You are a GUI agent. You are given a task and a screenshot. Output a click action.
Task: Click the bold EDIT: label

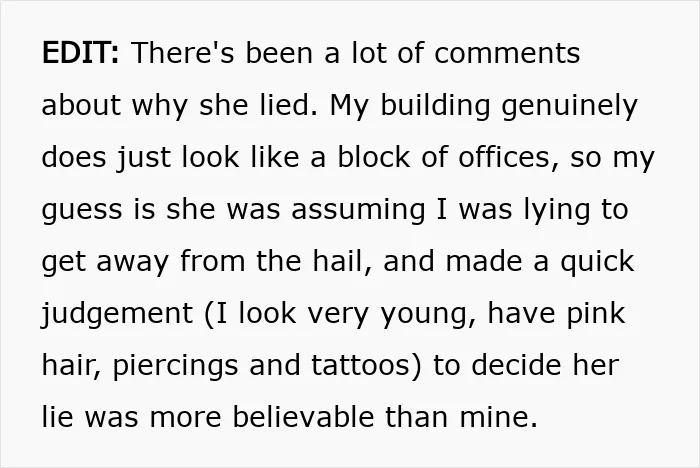pos(81,52)
